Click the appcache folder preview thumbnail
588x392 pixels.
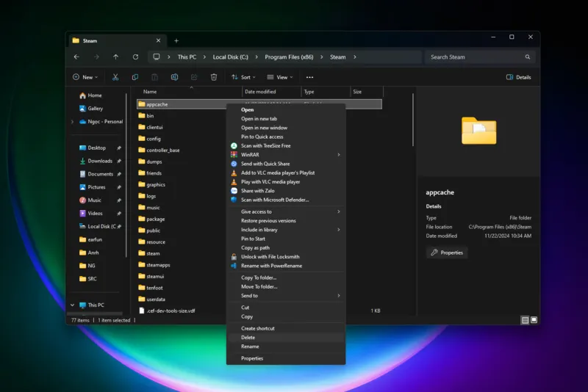479,131
